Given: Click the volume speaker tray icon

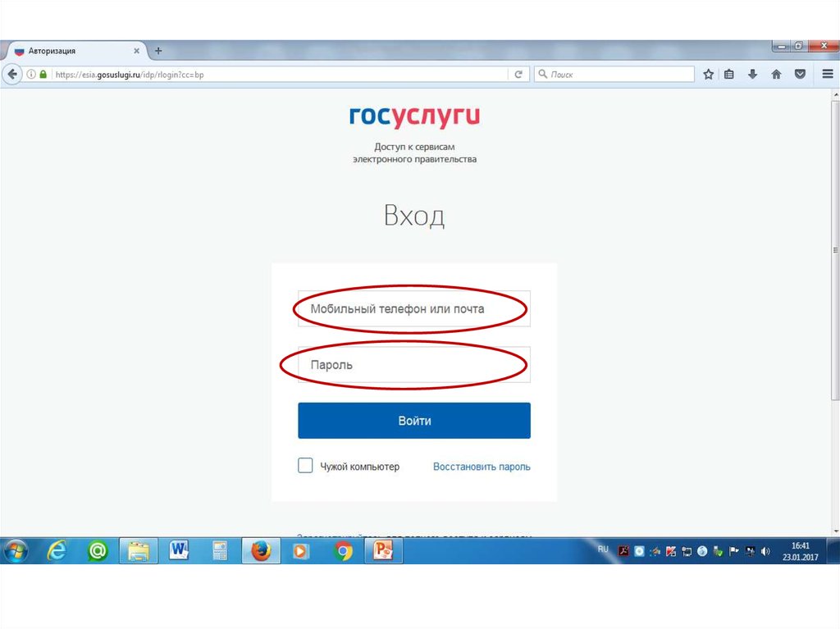Looking at the screenshot, I should [x=765, y=551].
